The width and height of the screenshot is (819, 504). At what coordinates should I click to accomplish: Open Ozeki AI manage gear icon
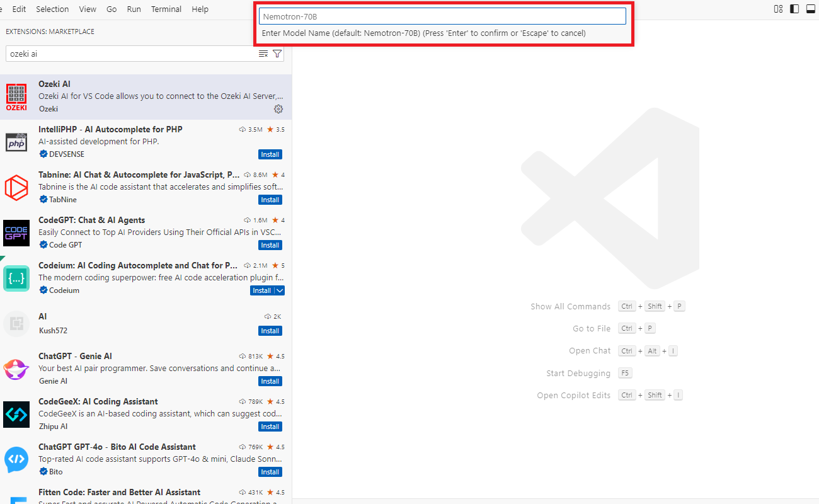pos(278,109)
